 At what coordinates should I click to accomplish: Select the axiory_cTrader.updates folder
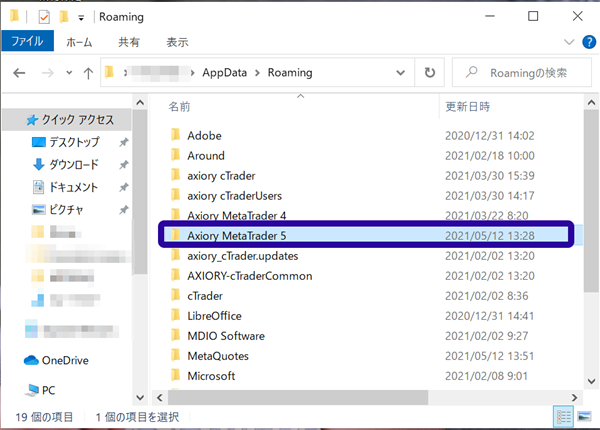(243, 256)
